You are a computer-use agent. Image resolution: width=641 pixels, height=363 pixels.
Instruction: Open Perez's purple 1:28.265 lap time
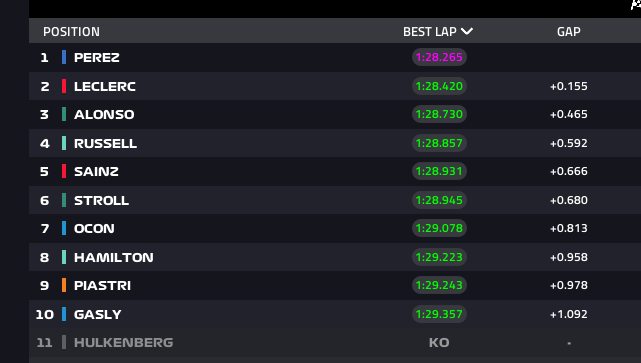click(x=439, y=57)
